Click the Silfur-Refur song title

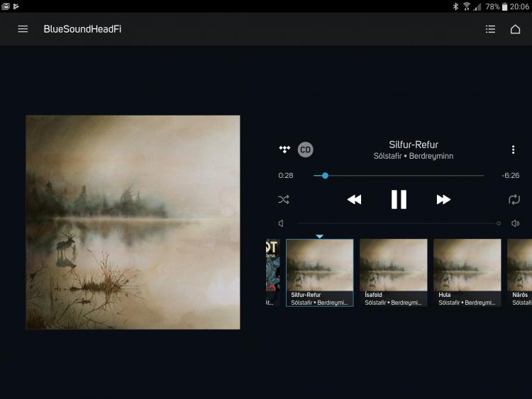pos(414,145)
